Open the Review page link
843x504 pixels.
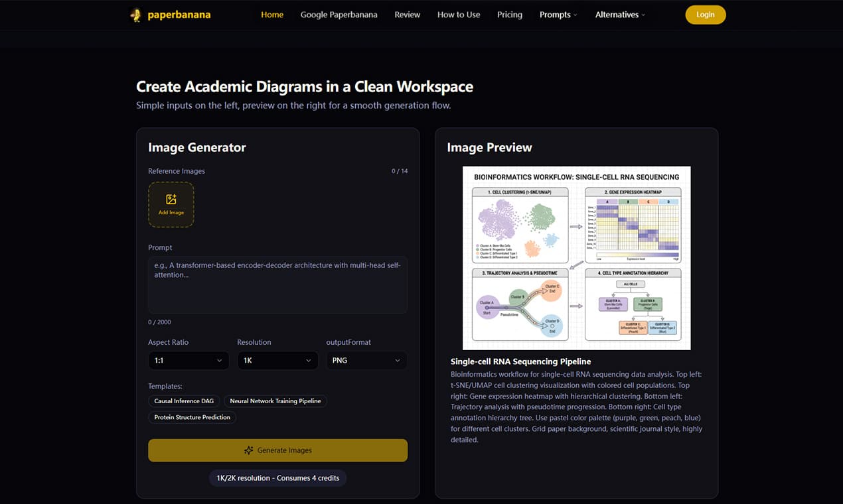coord(407,15)
